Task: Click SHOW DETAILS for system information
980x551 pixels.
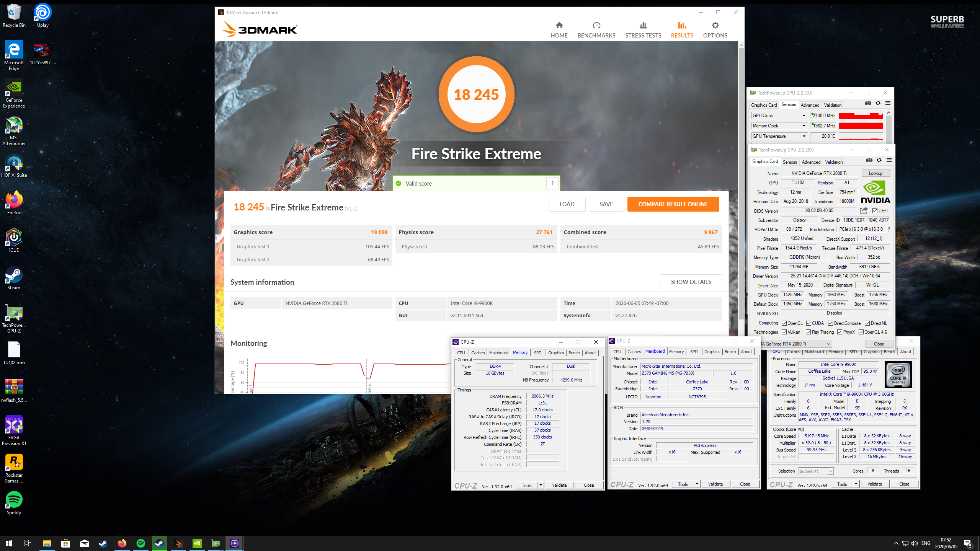Action: tap(691, 282)
